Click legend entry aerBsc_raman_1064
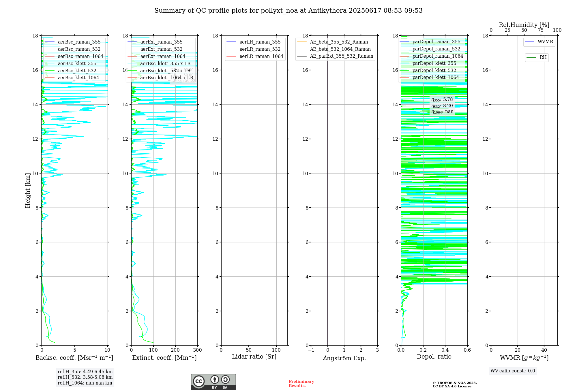Viewport: 577px width, 392px height. tap(74, 56)
